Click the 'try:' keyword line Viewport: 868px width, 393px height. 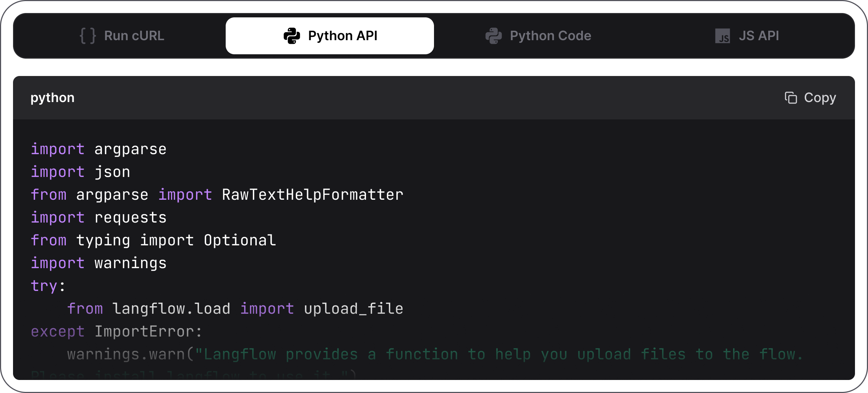pyautogui.click(x=48, y=286)
